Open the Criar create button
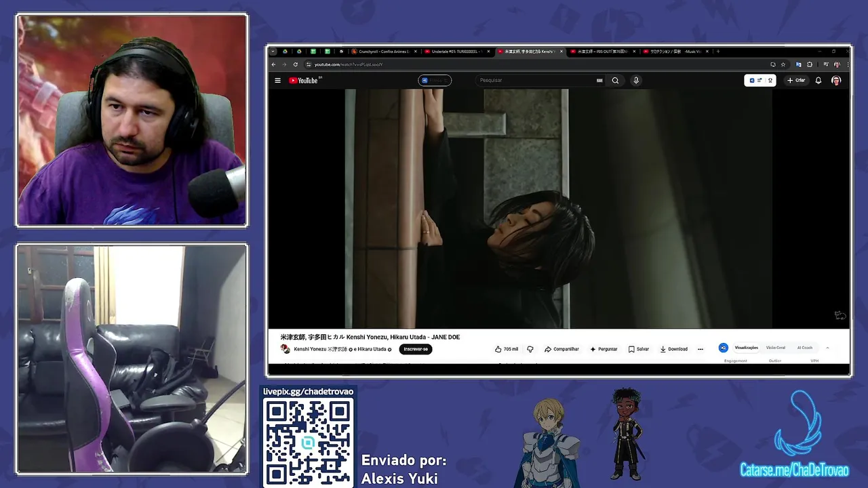868x488 pixels. coord(796,80)
